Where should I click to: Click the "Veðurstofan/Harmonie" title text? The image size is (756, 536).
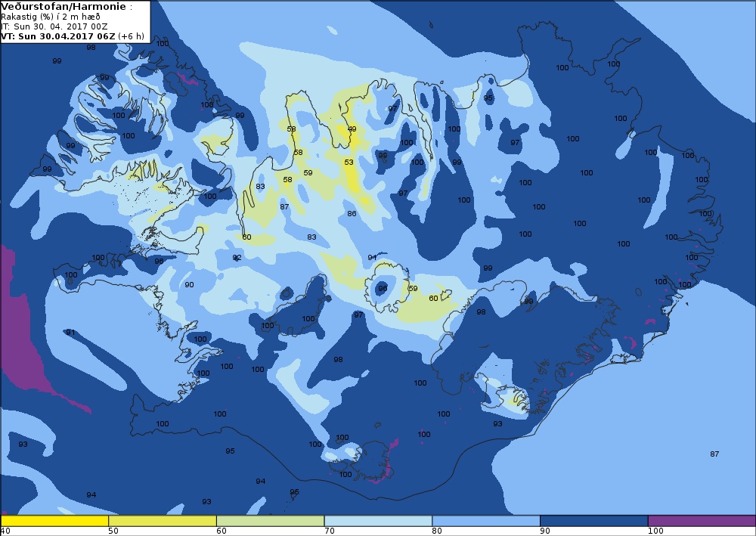click(x=64, y=7)
